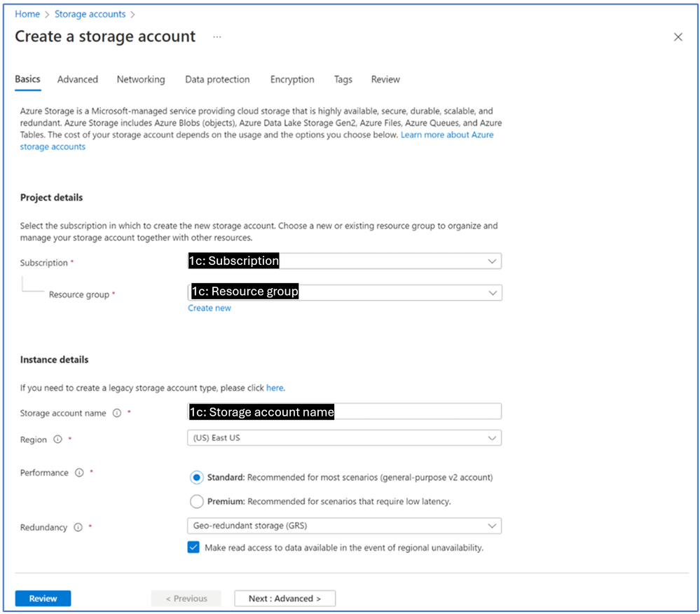The height and width of the screenshot is (614, 700).
Task: Click the Home breadcrumb link
Action: (27, 14)
